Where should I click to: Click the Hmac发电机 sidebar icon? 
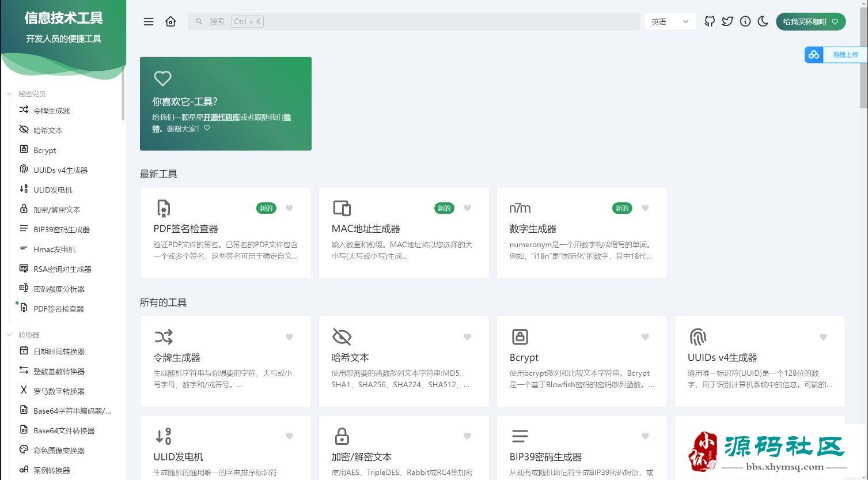click(24, 249)
